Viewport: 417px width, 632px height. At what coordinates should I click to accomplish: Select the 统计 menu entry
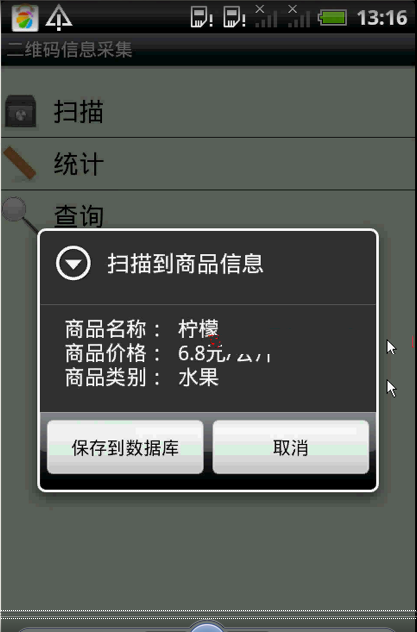click(208, 163)
